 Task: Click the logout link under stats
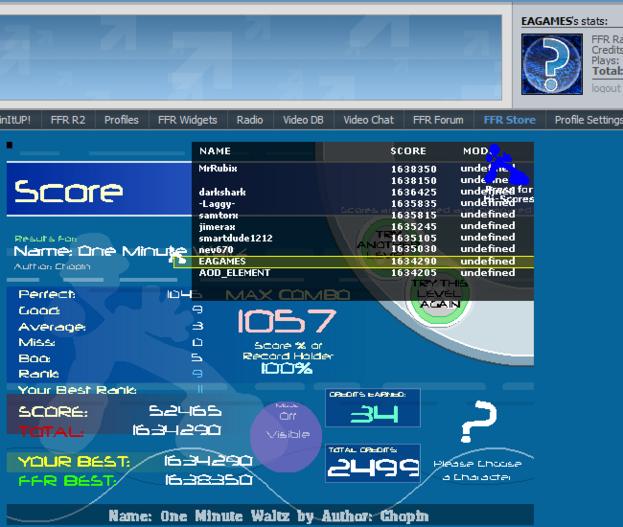(606, 88)
